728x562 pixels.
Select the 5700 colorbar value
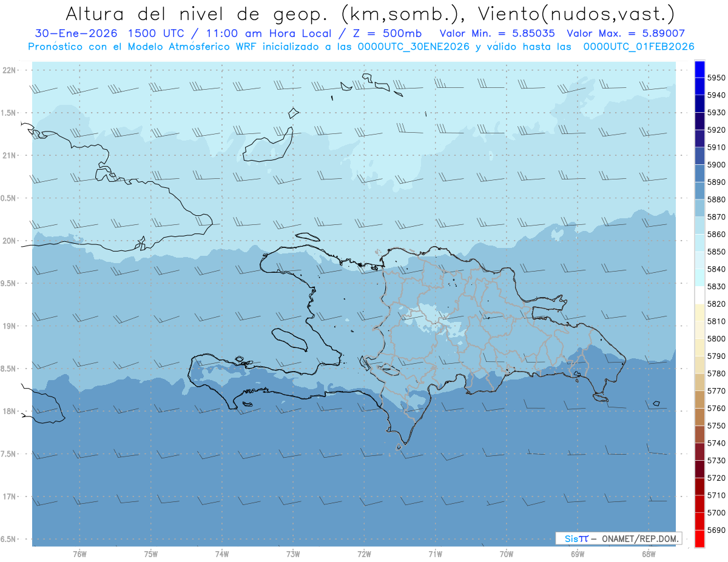[x=716, y=512]
